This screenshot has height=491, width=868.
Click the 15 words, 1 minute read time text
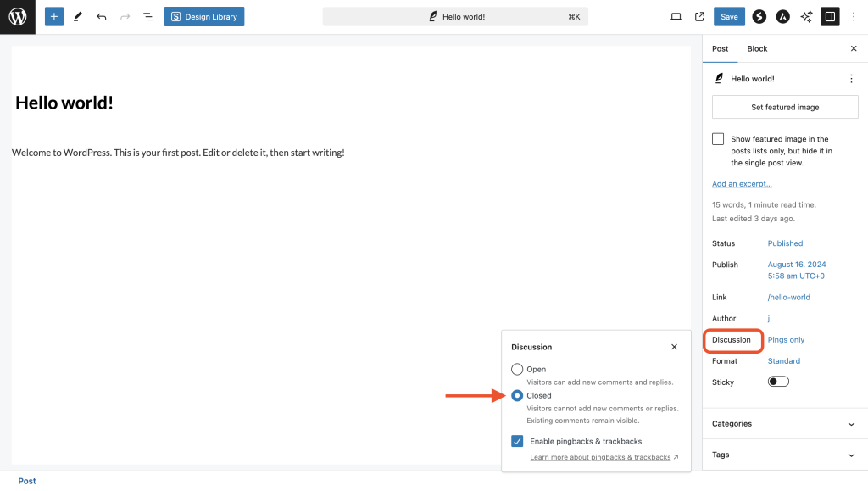click(x=764, y=205)
